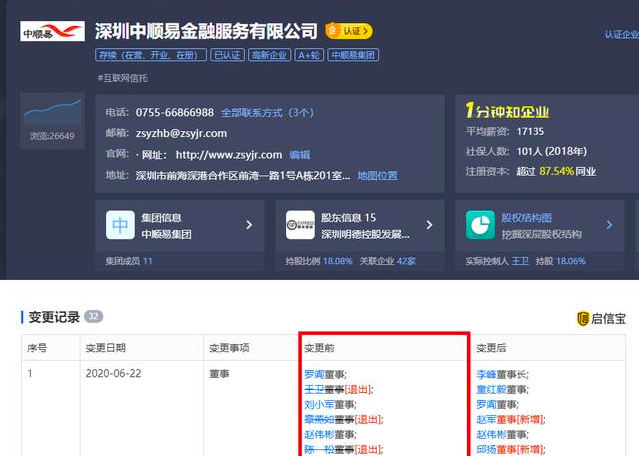
Task: Click the 认证企业 link at top right
Action: click(621, 35)
